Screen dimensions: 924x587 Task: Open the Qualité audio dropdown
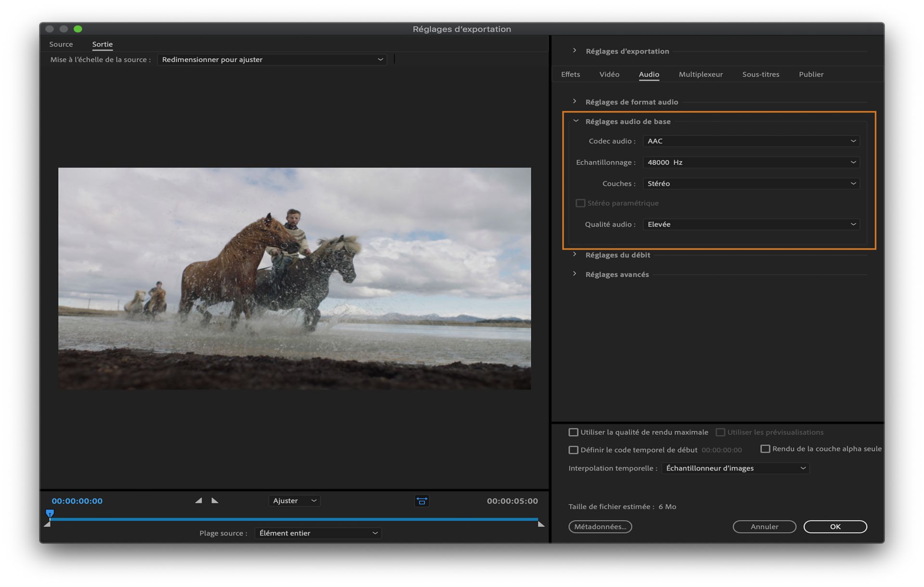click(751, 224)
